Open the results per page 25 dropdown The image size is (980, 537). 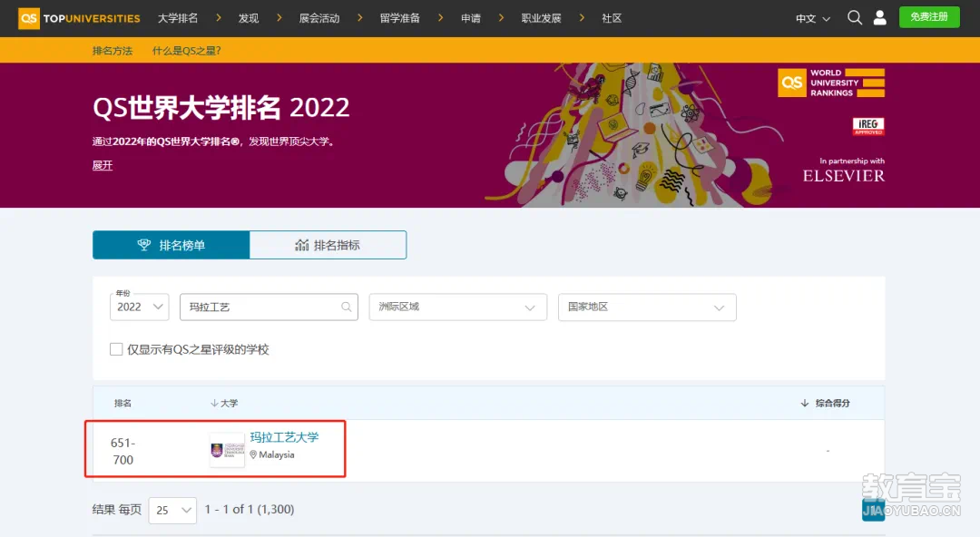click(x=172, y=510)
